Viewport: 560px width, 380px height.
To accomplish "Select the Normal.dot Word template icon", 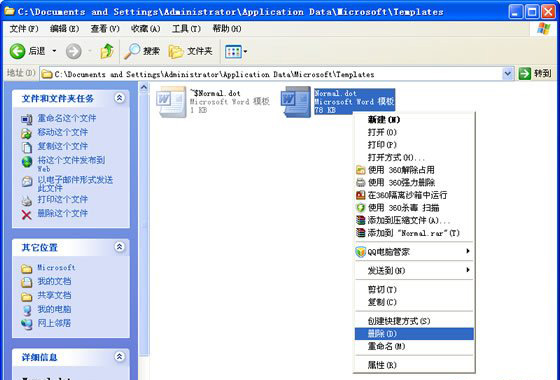I will click(x=296, y=102).
